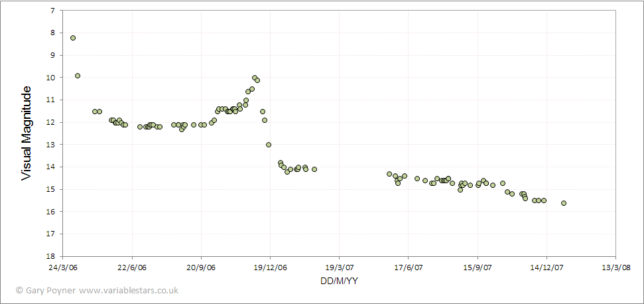Click the second data point near magnitude 9.9
Screen dimensions: 644x304
pos(78,76)
